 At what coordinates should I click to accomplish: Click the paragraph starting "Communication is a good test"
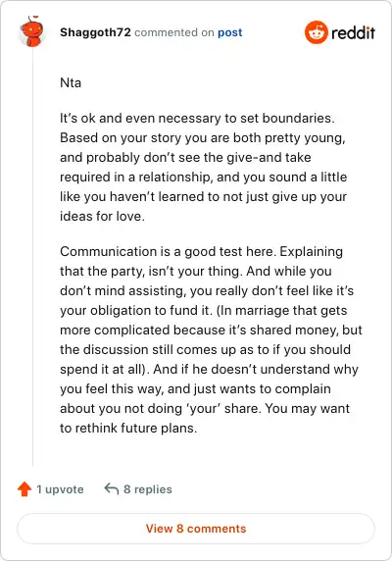211,339
